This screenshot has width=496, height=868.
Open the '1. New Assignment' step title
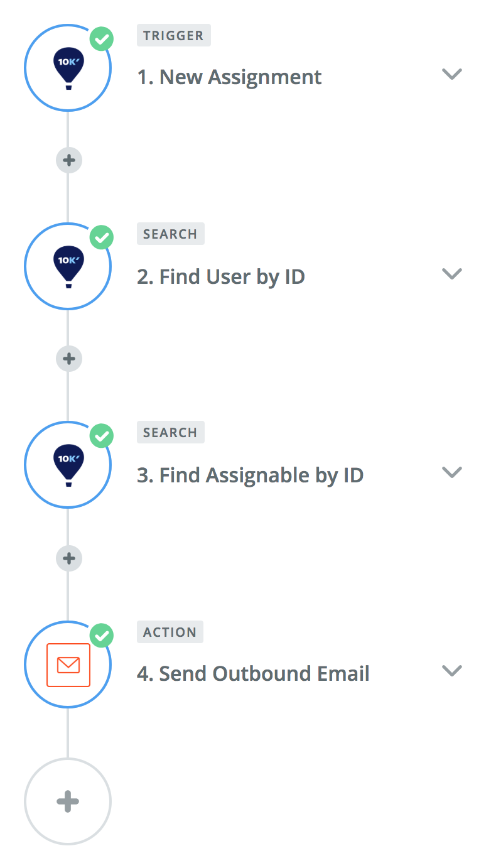click(229, 77)
